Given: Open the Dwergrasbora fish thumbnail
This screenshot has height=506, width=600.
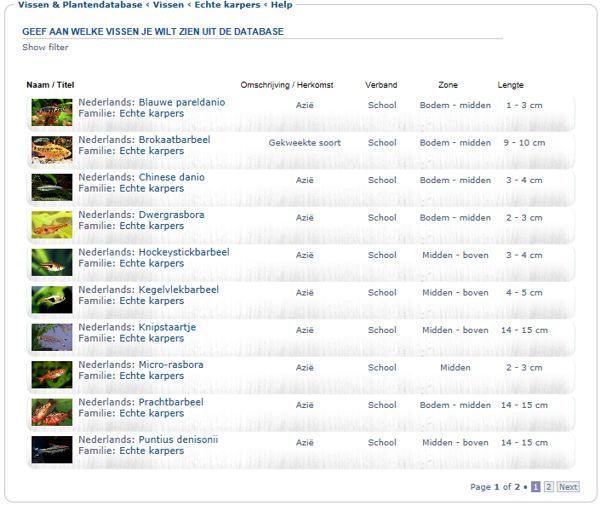Looking at the screenshot, I should (52, 225).
